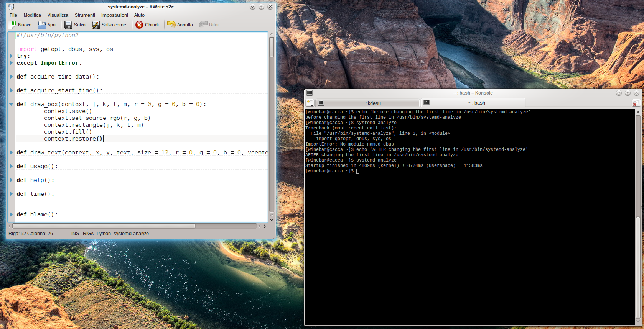Screen dimensions: 644x329
Task: Open a file with the Apri icon
Action: click(x=42, y=25)
